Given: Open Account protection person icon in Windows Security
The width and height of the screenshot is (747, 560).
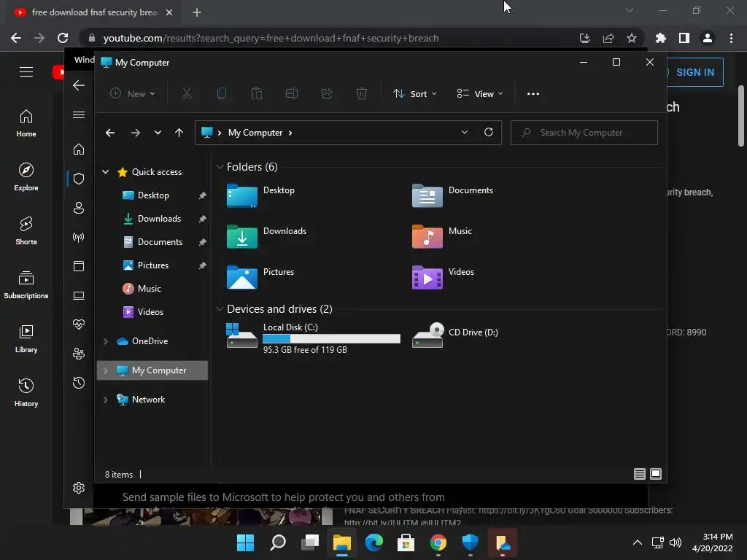Looking at the screenshot, I should tap(79, 208).
